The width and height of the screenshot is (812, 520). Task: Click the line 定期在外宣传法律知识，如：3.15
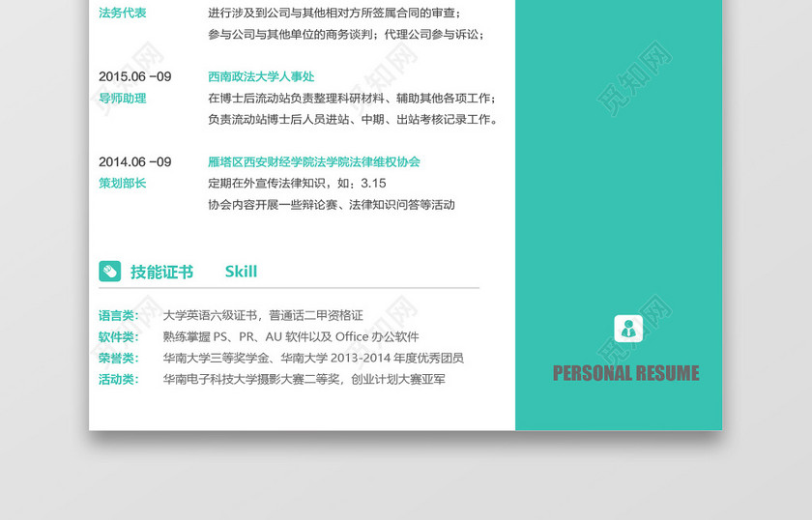pyautogui.click(x=297, y=184)
